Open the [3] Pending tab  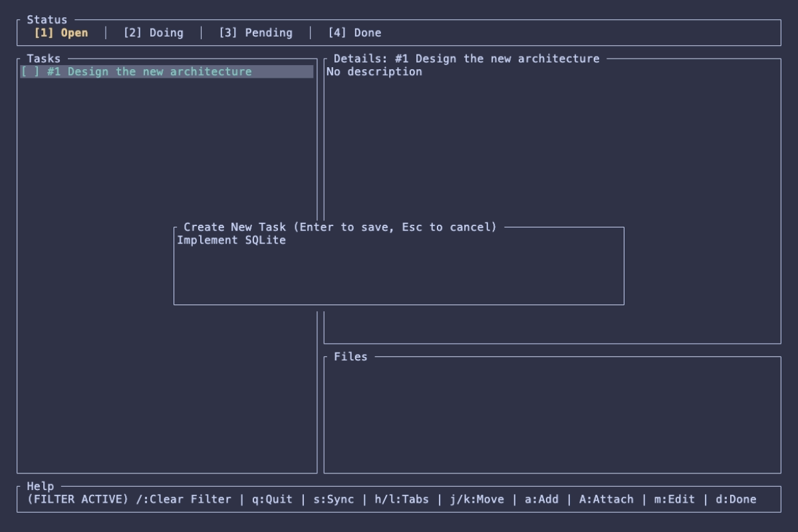tap(255, 33)
